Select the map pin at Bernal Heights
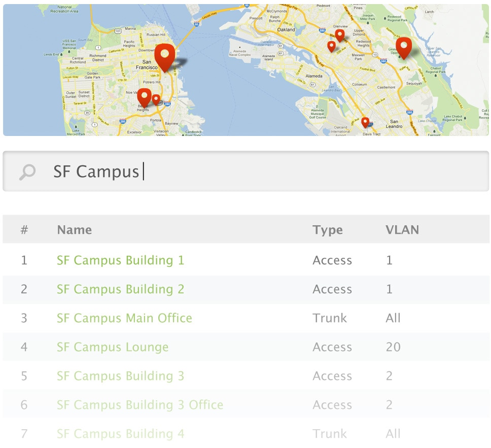This screenshot has width=491, height=448. point(145,98)
